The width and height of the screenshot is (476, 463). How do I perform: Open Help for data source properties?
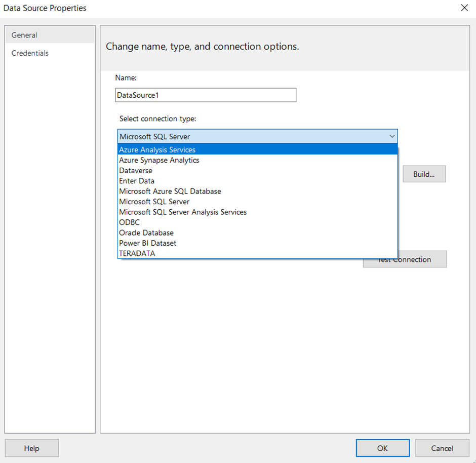point(32,448)
